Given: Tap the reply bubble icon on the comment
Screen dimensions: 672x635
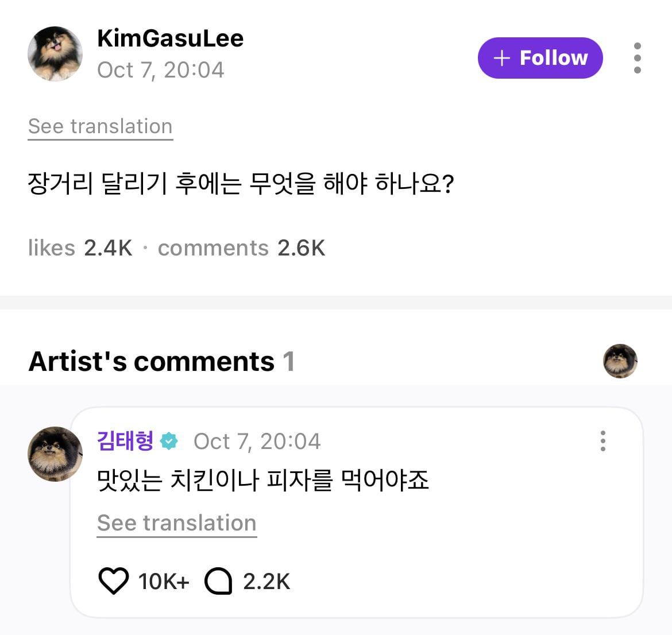Looking at the screenshot, I should click(x=218, y=581).
